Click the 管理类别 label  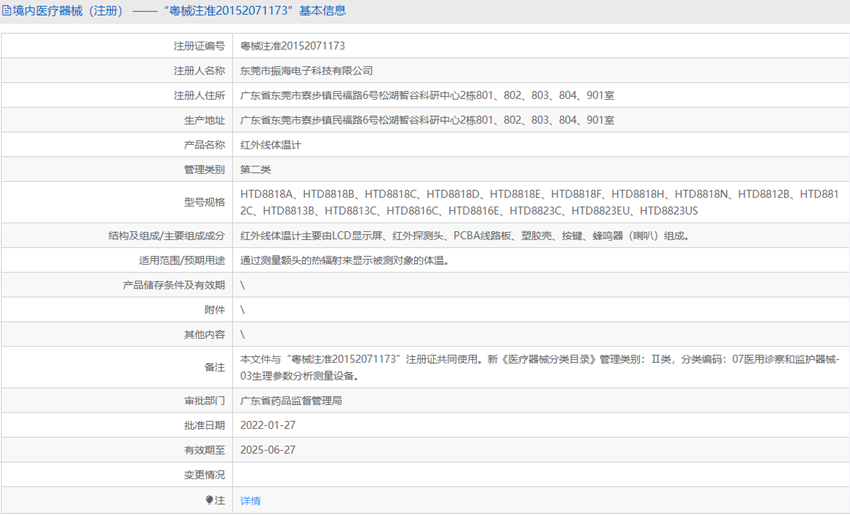click(x=204, y=170)
